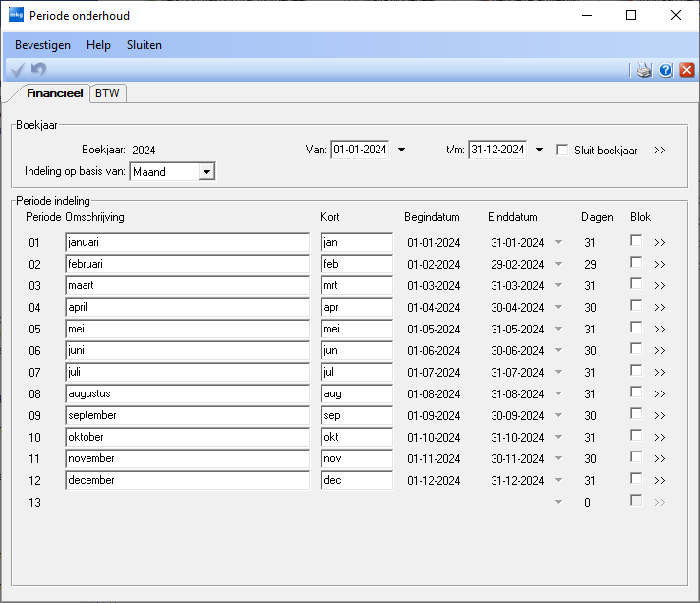Open the t/m date picker dropdown
700x603 pixels.
(x=540, y=150)
